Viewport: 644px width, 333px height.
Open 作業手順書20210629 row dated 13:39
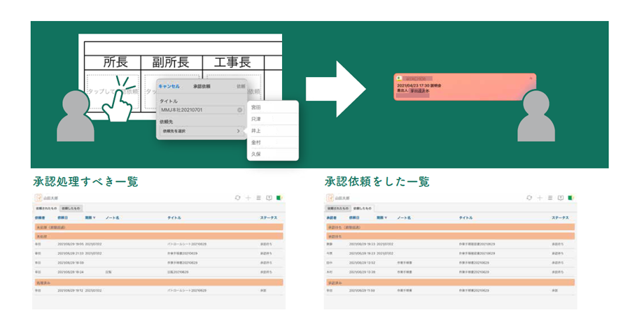click(x=451, y=272)
